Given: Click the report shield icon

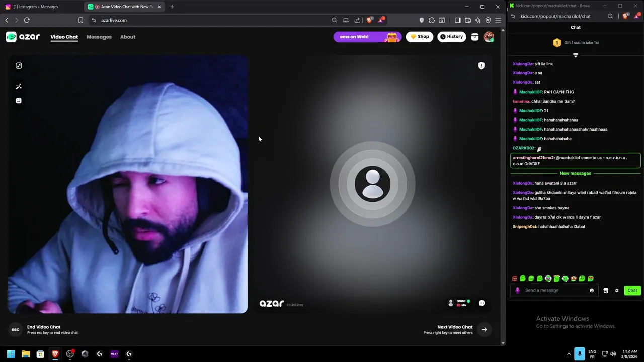Looking at the screenshot, I should 481,66.
